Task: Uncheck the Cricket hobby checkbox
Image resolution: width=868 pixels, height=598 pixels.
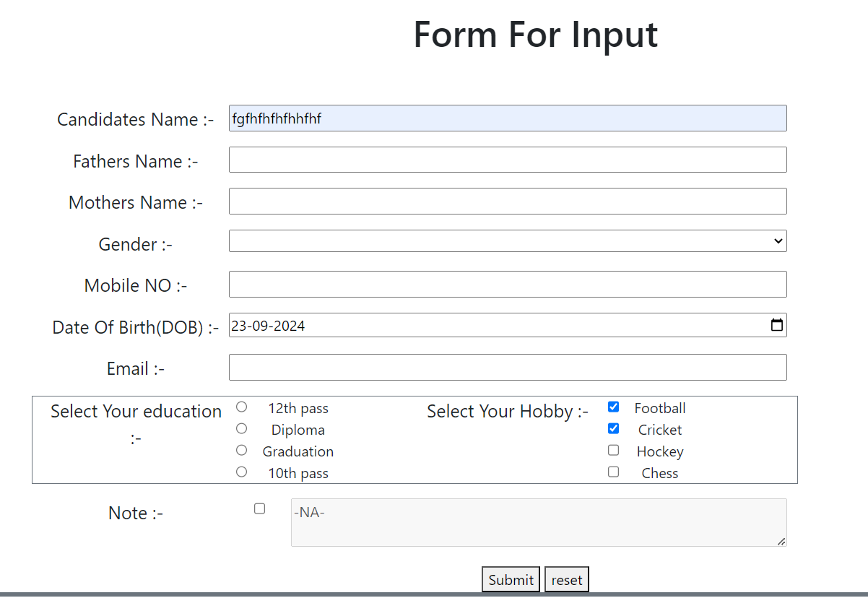Action: (614, 429)
